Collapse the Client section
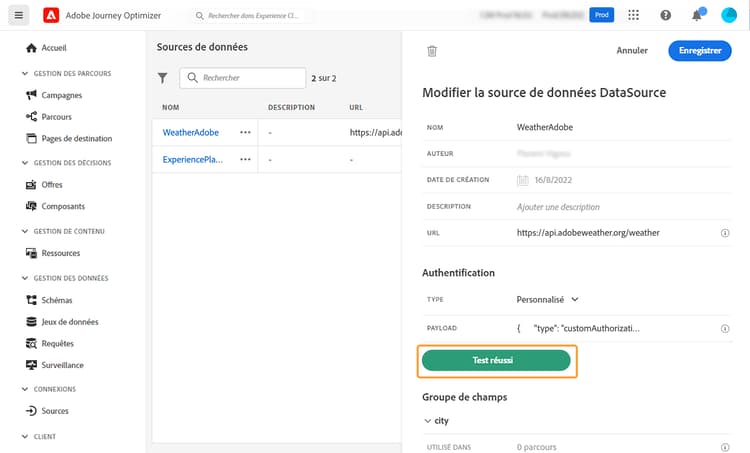Viewport: 750px width, 453px height. click(x=25, y=436)
